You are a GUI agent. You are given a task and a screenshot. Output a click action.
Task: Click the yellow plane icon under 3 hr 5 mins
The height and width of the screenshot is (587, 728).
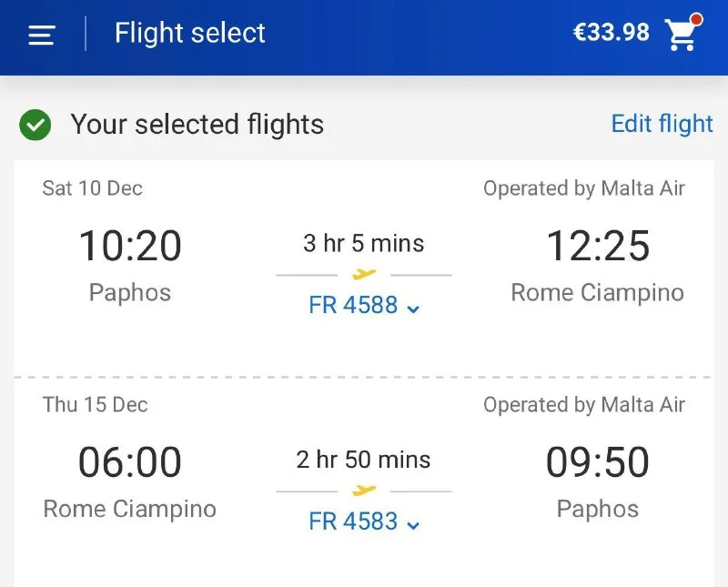364,274
